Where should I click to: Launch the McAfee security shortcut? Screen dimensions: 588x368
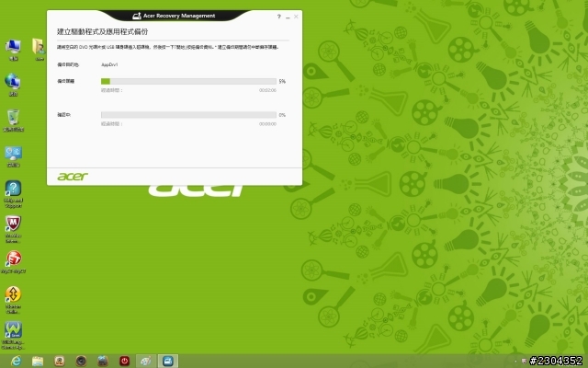click(x=13, y=229)
